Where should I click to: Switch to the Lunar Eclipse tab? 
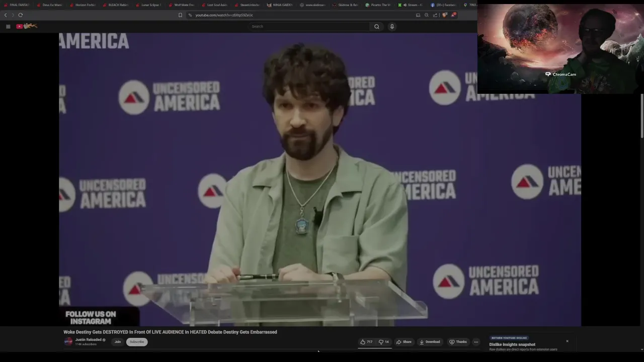coord(149,5)
